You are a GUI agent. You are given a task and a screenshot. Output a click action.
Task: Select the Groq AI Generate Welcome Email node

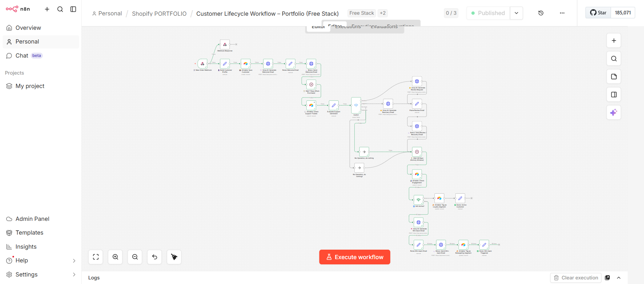[268, 64]
